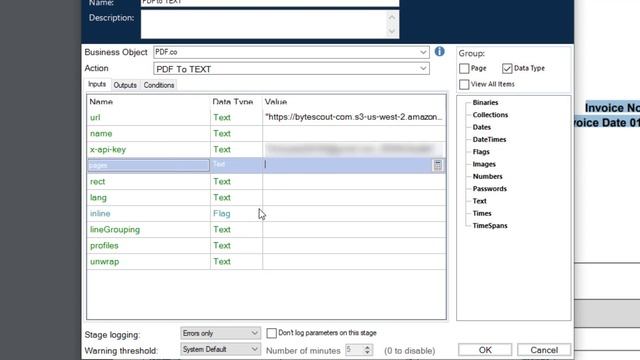This screenshot has width=640, height=360.
Task: Select the 'lineGrouping' parameter name
Action: (115, 229)
